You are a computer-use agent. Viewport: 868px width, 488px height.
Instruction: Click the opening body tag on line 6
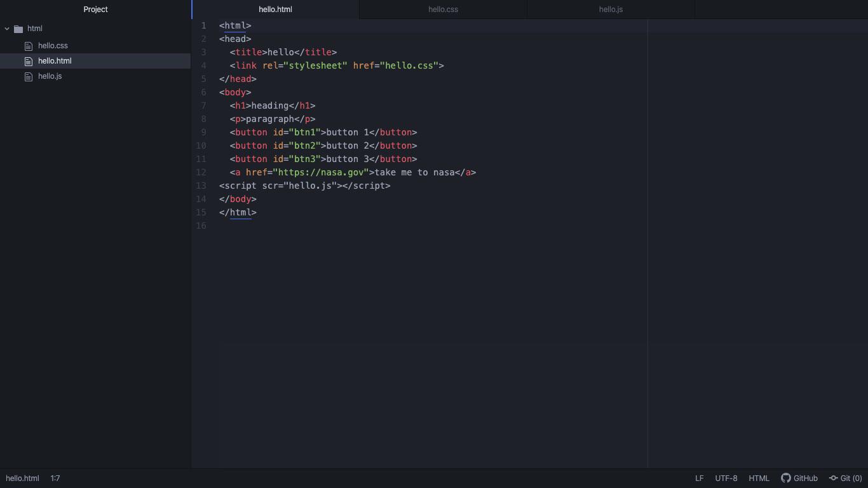click(235, 93)
